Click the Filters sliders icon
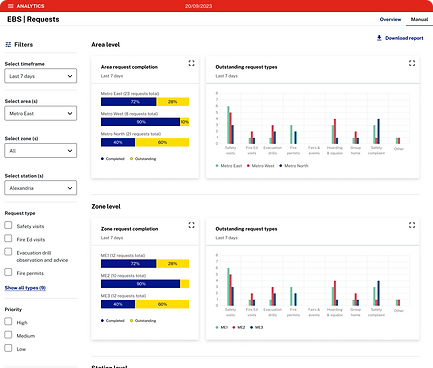The image size is (433, 368). [x=8, y=44]
